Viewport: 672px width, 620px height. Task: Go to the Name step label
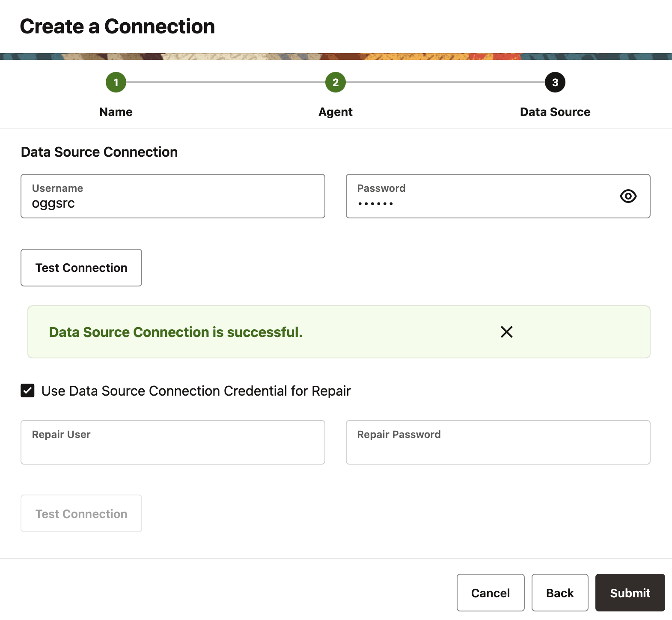click(116, 112)
